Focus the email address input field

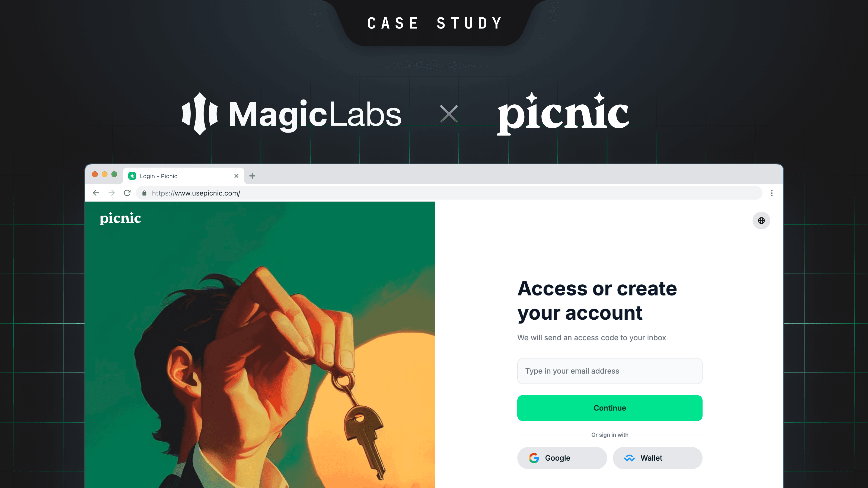(609, 371)
